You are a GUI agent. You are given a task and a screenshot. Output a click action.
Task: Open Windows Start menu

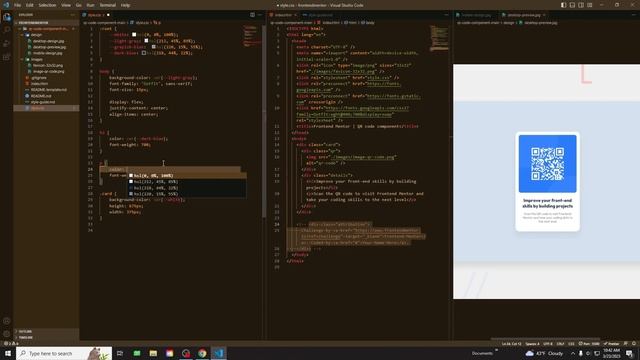8,353
